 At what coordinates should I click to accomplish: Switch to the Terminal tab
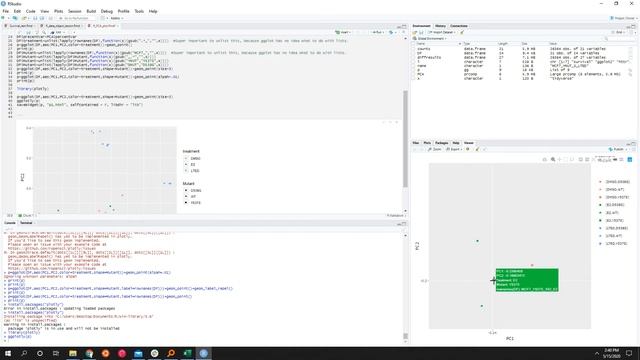pyautogui.click(x=26, y=223)
